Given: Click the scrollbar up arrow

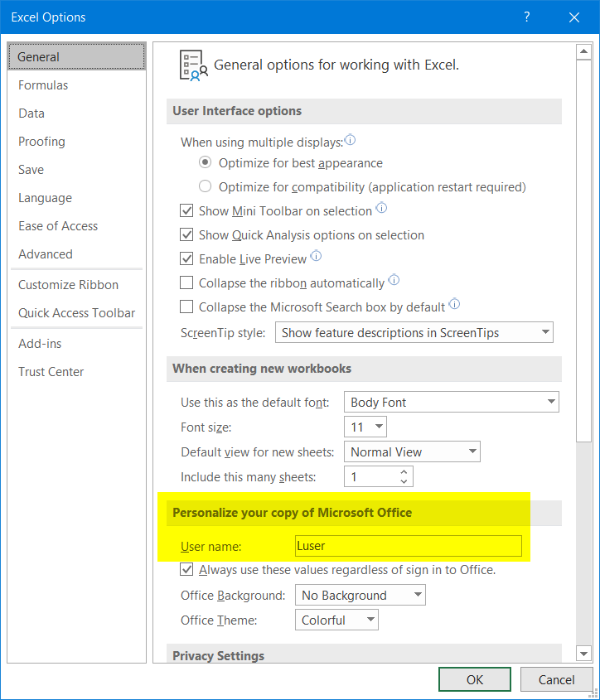Looking at the screenshot, I should [x=583, y=52].
